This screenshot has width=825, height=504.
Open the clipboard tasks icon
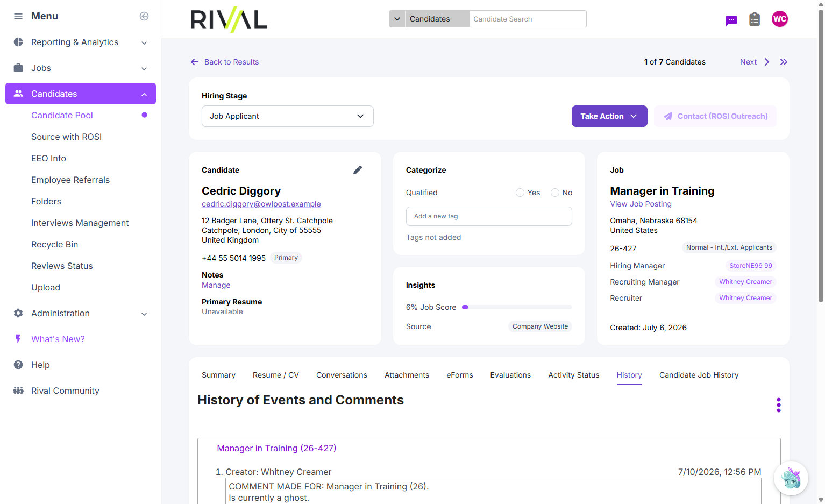pyautogui.click(x=755, y=19)
